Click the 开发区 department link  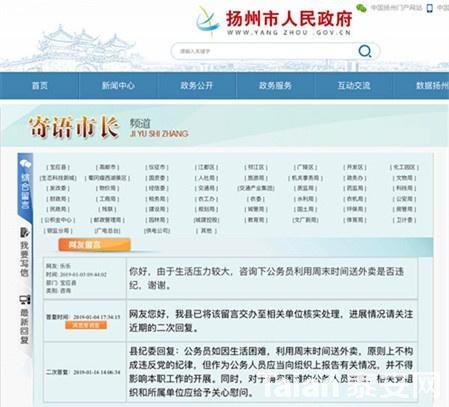click(x=355, y=167)
